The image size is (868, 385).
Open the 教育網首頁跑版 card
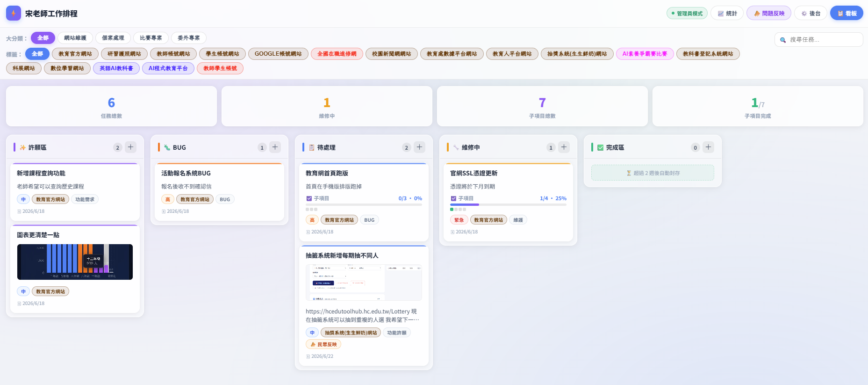(364, 202)
